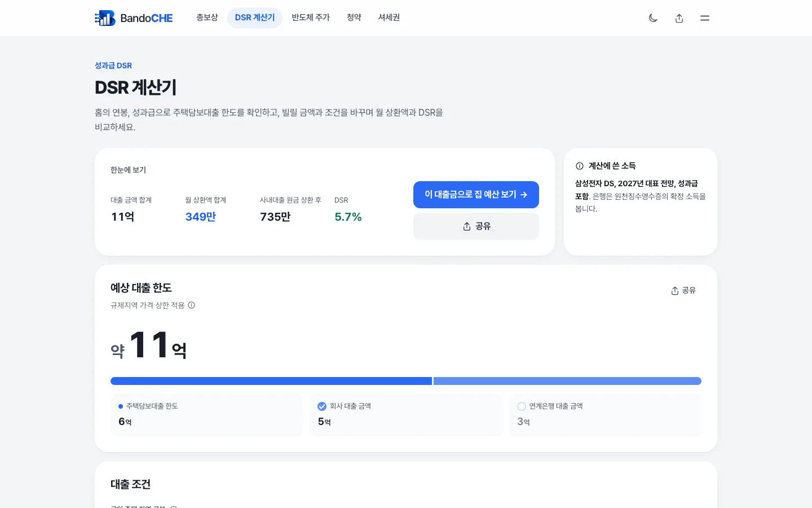Viewport: 812px width, 508px height.
Task: Click the 약 11억 large amount
Action: (x=149, y=345)
